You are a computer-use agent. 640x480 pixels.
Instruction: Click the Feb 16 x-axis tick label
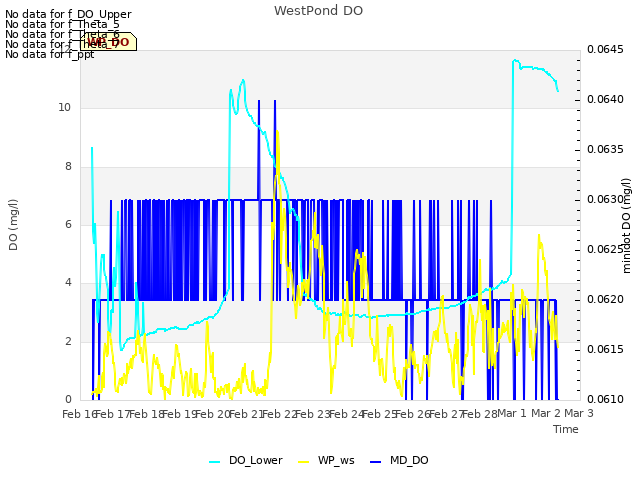coord(79,414)
